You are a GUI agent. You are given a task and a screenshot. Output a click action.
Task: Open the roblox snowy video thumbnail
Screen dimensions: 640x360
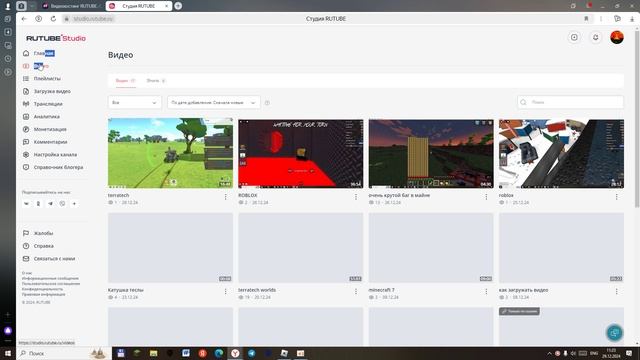(x=561, y=153)
